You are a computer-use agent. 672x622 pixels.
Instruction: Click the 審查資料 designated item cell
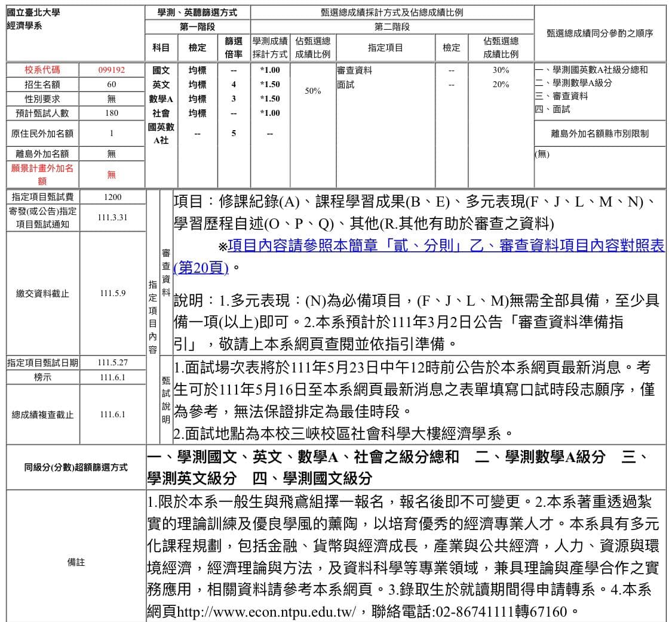point(385,70)
